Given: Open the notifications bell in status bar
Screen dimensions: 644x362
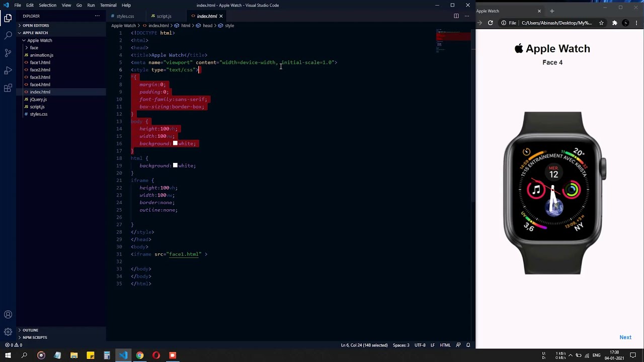Looking at the screenshot, I should 468,345.
